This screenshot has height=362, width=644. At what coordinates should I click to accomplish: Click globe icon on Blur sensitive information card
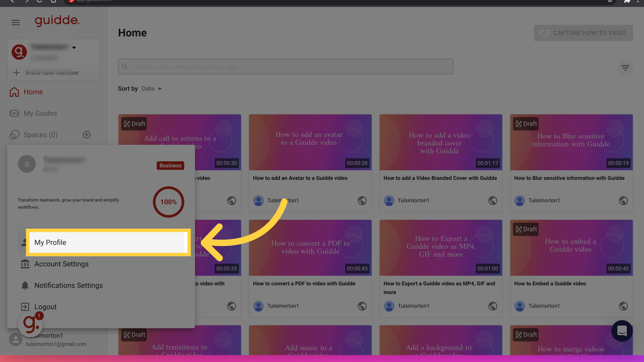pyautogui.click(x=623, y=201)
